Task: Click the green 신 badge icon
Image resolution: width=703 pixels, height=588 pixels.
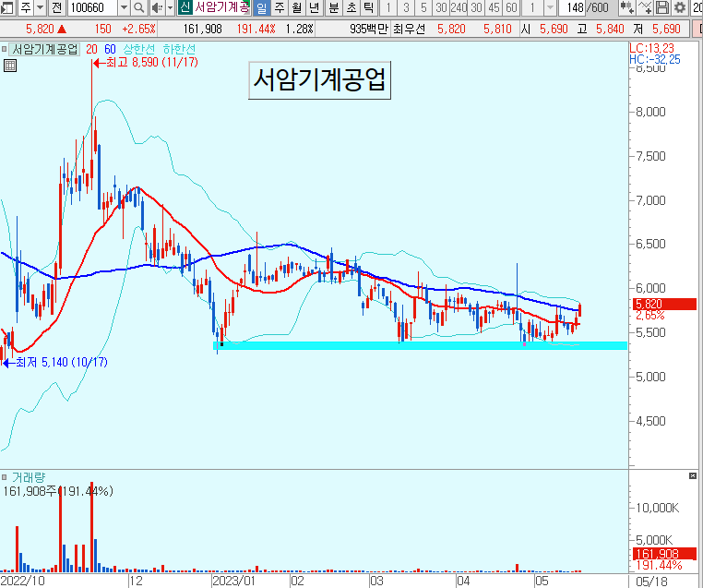Action: [185, 7]
